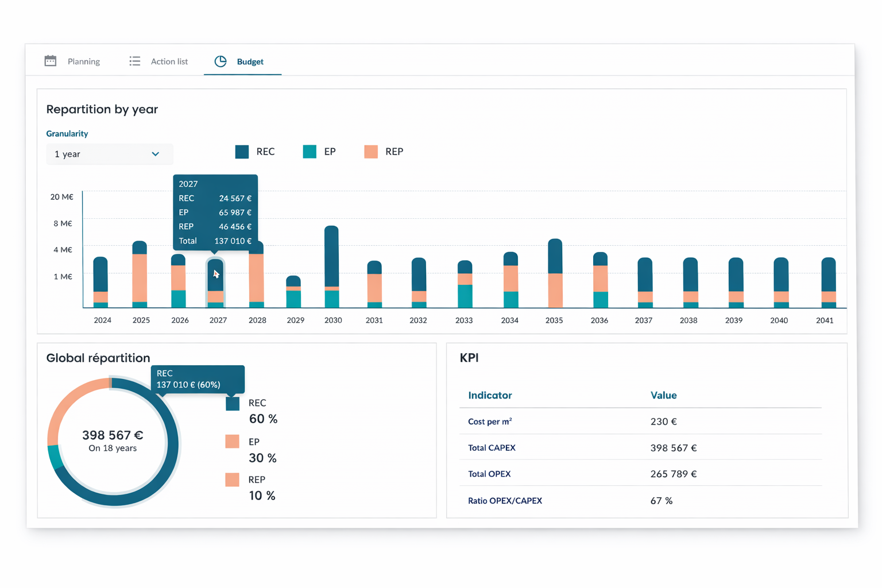Click the REC square in Global répartition legend
Image resolution: width=882 pixels, height=588 pixels.
[233, 404]
